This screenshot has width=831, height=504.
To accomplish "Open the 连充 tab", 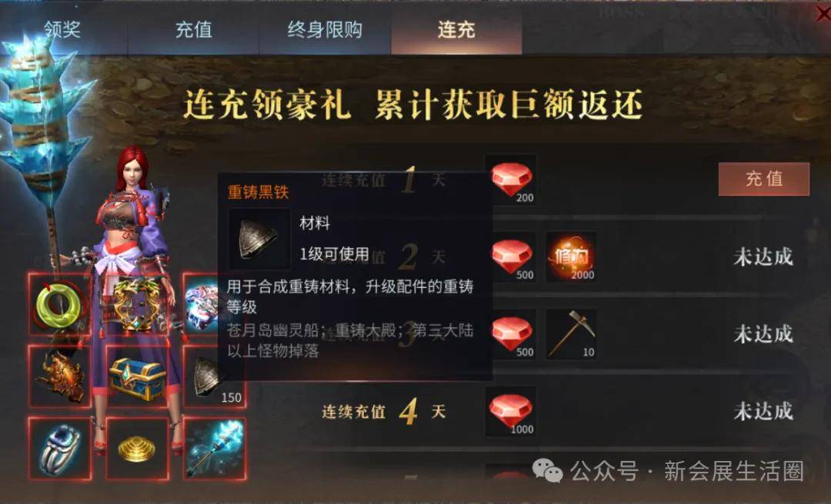I will [456, 29].
